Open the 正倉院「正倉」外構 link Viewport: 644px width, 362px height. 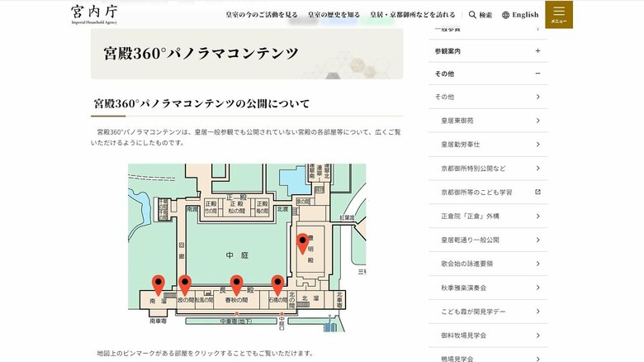(x=470, y=216)
